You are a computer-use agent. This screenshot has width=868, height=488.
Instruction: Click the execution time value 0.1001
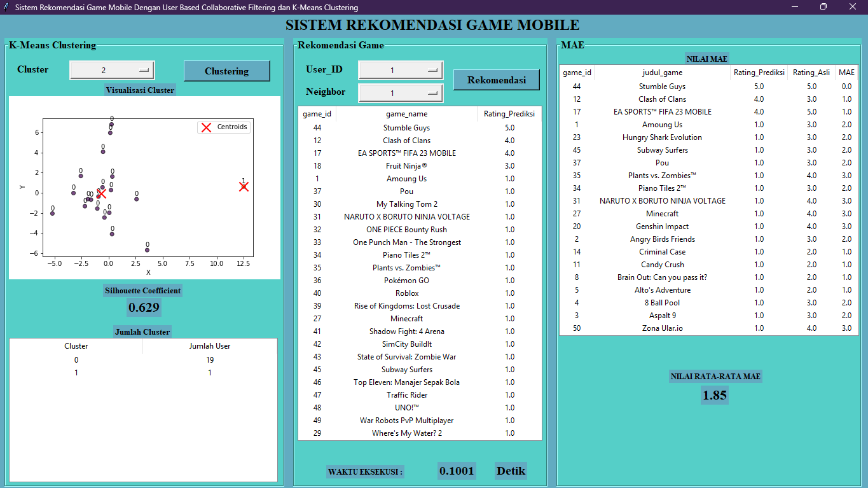[456, 470]
